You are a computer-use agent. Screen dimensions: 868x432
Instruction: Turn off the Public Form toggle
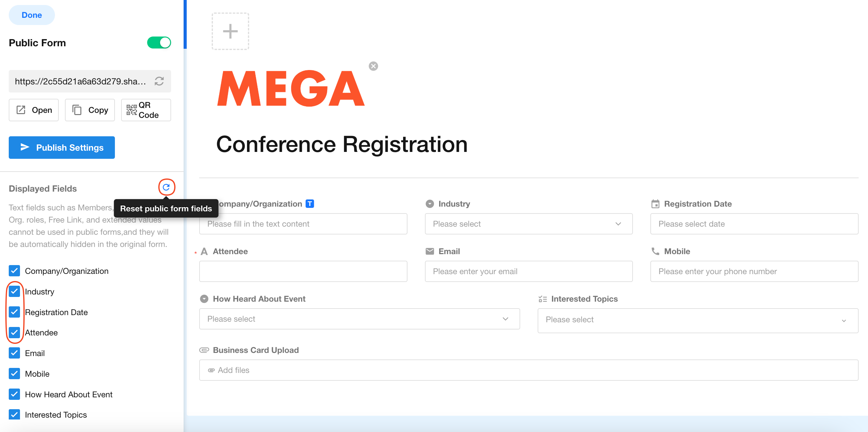pos(159,43)
